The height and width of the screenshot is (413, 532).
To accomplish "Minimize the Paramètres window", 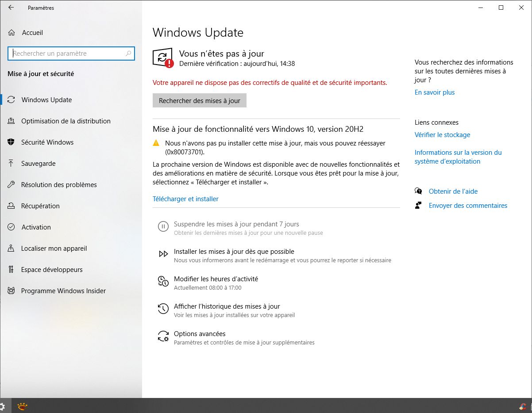I will [x=481, y=8].
